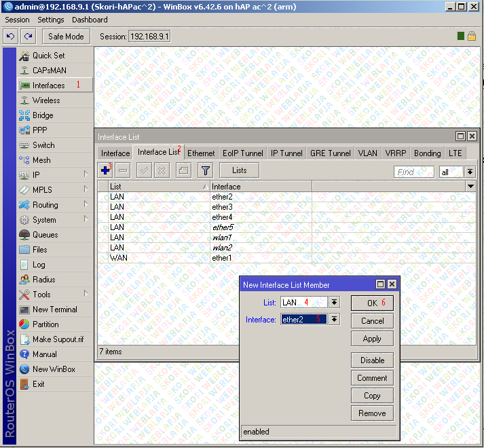Screen dimensions: 484x448
Task: Click the Lists button
Action: [240, 170]
